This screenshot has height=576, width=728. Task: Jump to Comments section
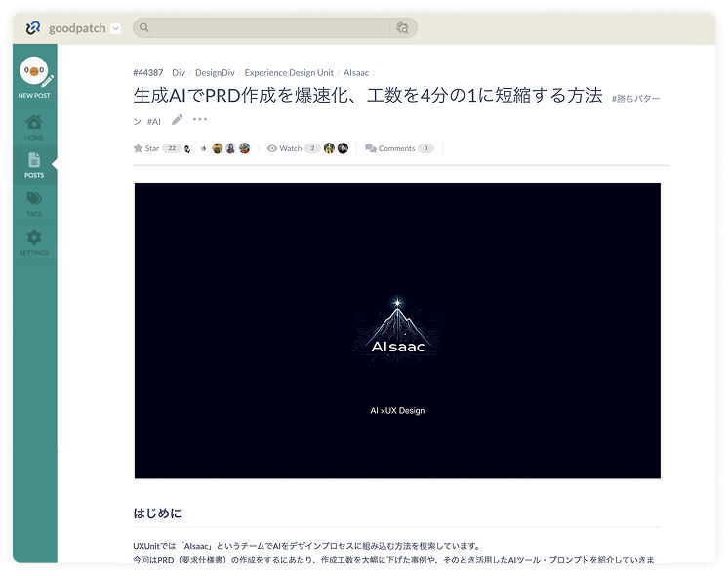point(390,148)
